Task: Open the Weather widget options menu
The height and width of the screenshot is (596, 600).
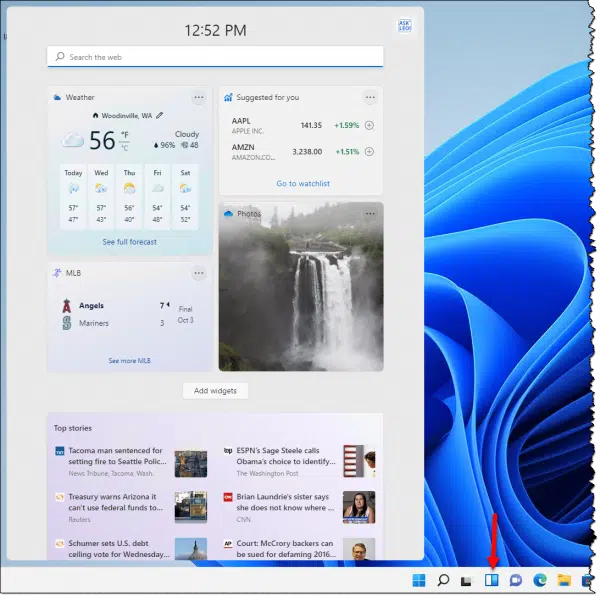Action: [199, 98]
